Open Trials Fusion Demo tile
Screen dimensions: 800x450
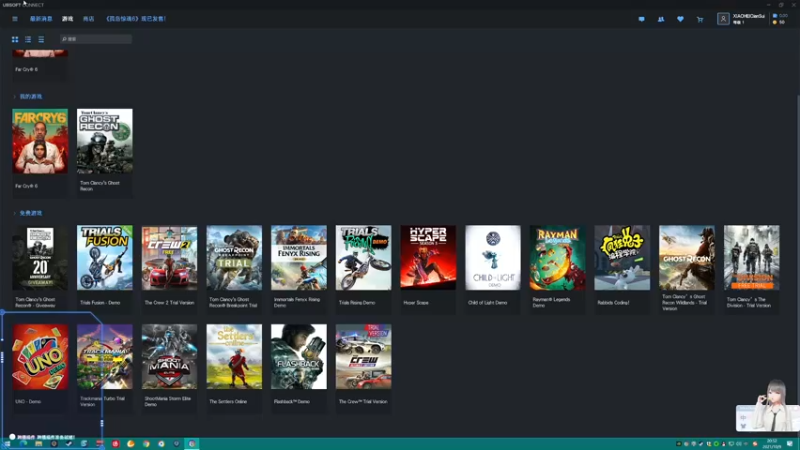(x=105, y=268)
